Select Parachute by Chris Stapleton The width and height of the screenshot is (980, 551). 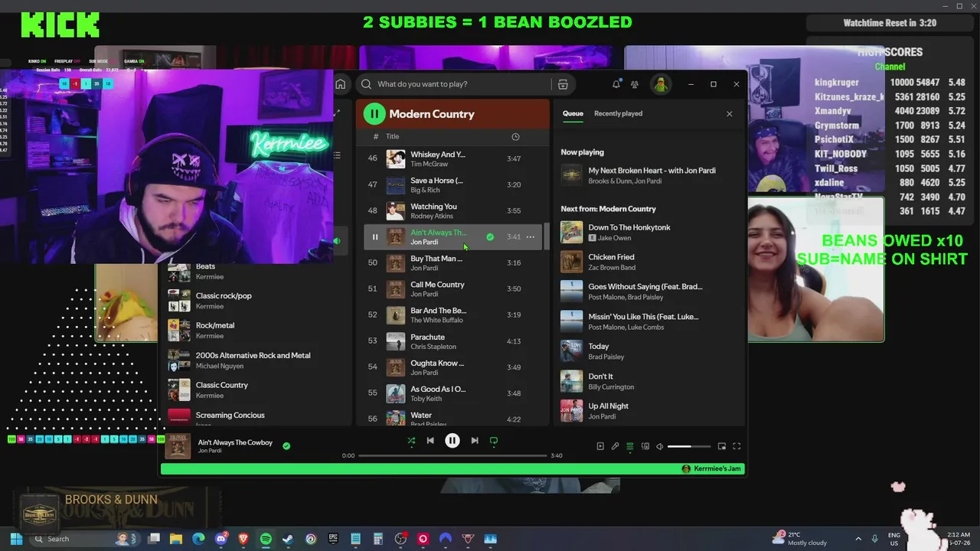(453, 341)
